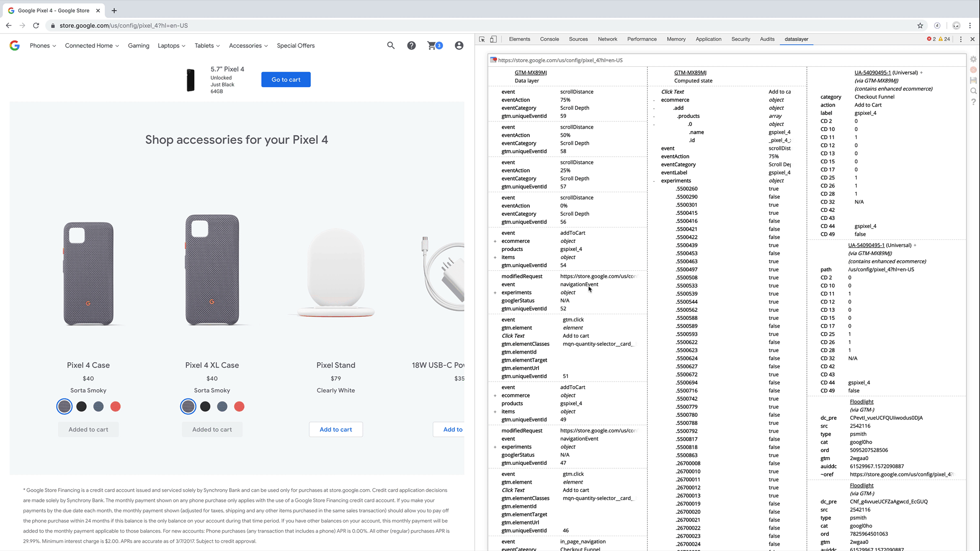Image resolution: width=980 pixels, height=551 pixels.
Task: Switch to DevTools Application tab
Action: tap(708, 39)
